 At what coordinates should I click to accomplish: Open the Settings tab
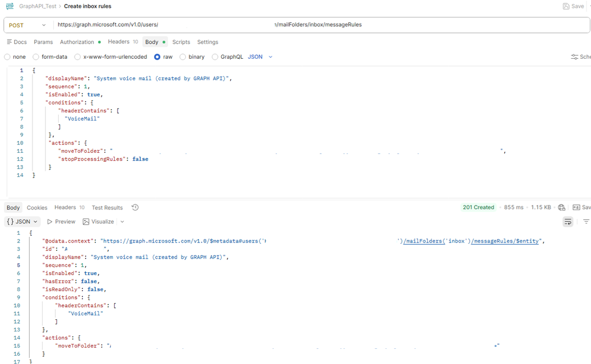(208, 42)
